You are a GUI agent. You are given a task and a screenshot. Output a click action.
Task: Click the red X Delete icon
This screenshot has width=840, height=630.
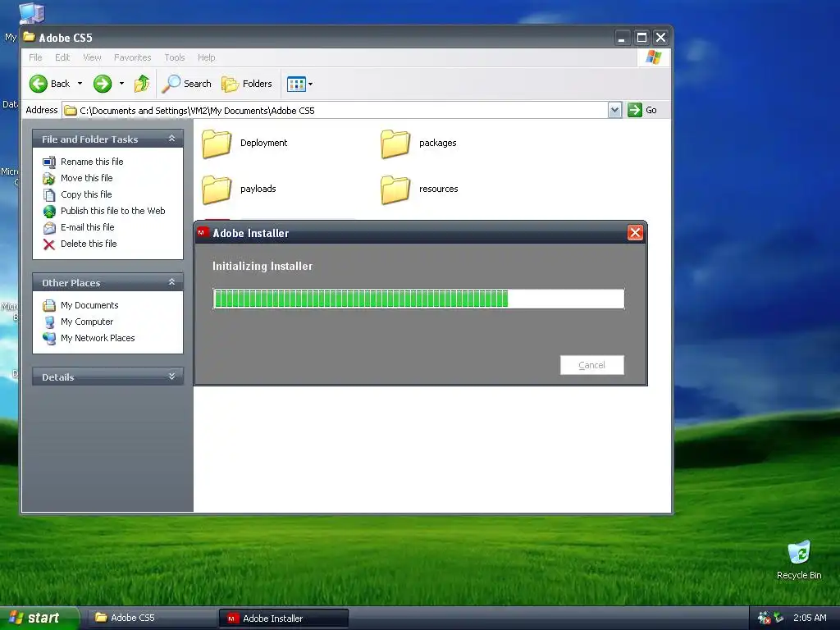point(49,244)
